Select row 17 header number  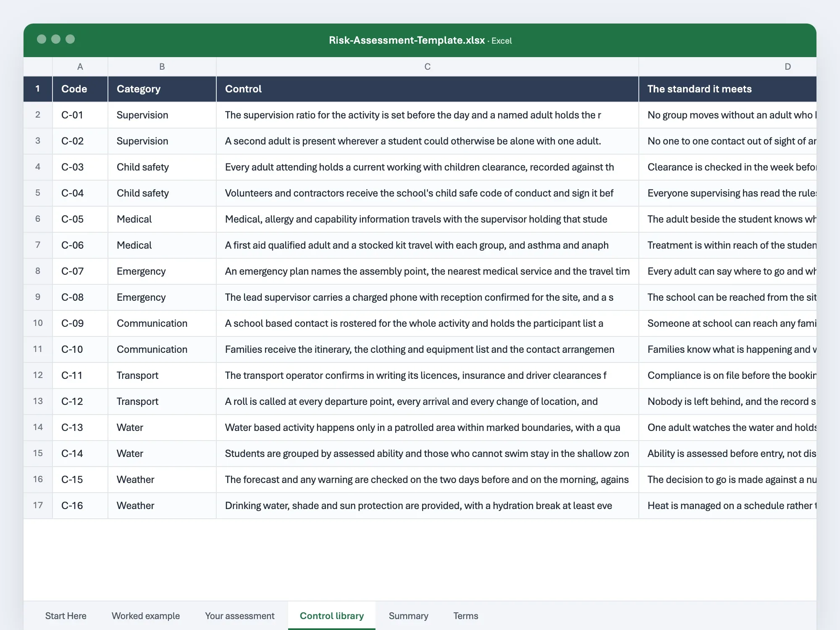[38, 505]
